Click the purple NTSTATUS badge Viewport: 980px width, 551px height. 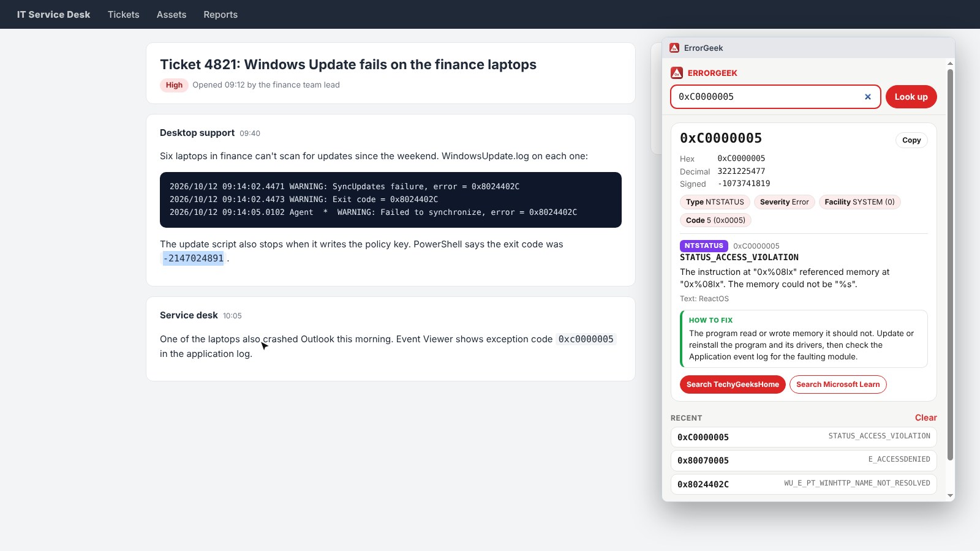704,246
